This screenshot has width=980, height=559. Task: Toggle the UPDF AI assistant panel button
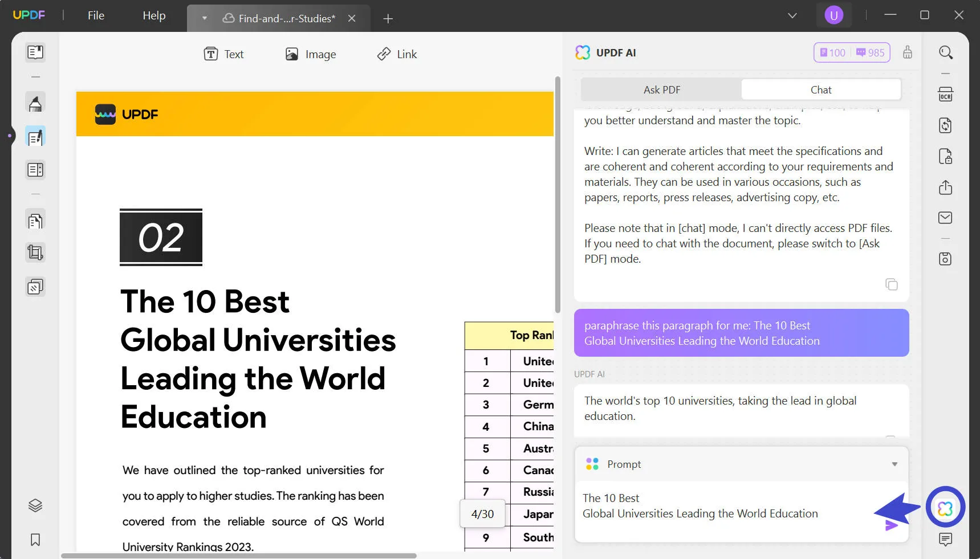945,507
